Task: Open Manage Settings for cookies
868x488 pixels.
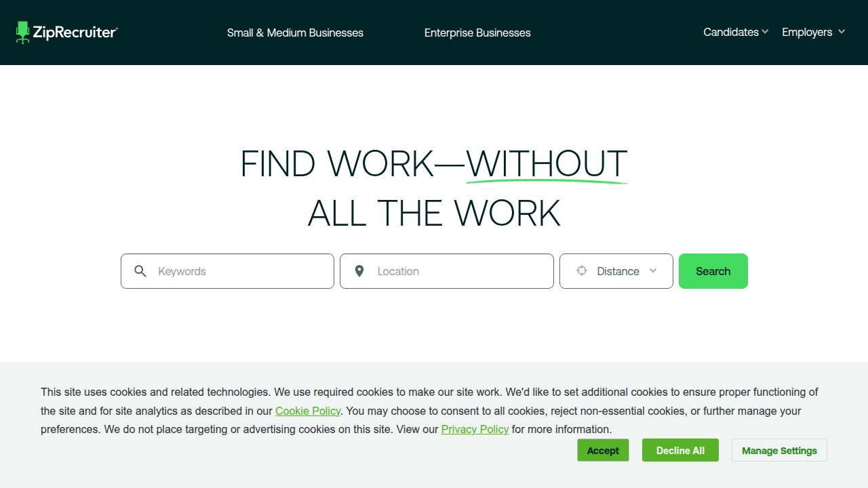Action: coord(779,451)
